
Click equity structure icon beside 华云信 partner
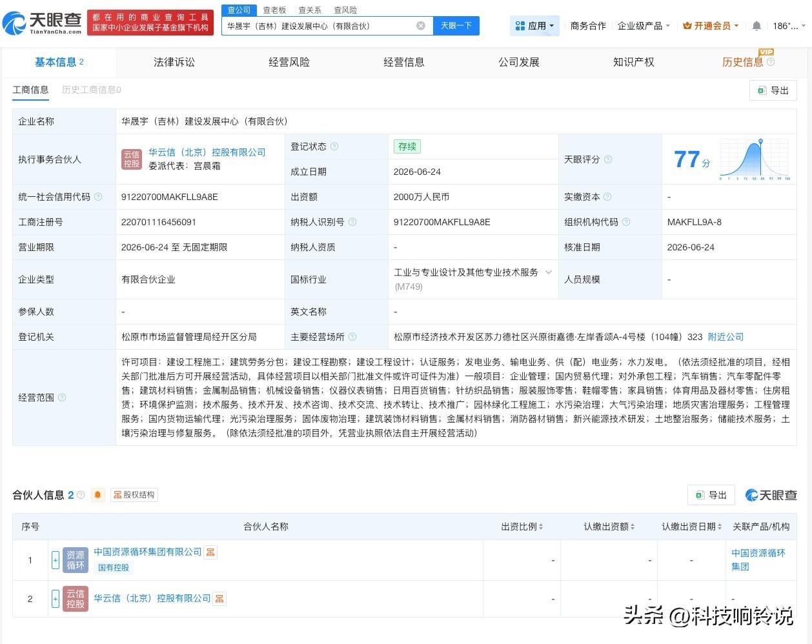point(219,599)
